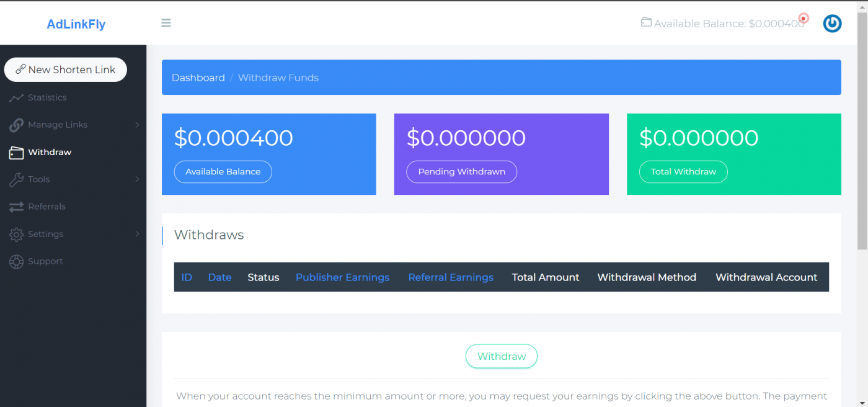The image size is (868, 407).
Task: Open Settings via the gear icon
Action: [15, 234]
